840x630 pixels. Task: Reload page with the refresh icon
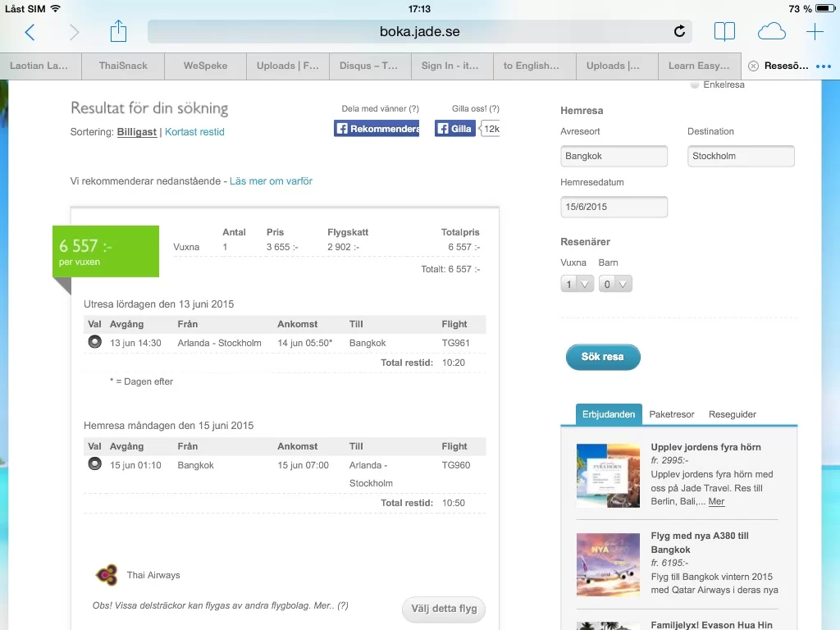tap(679, 32)
